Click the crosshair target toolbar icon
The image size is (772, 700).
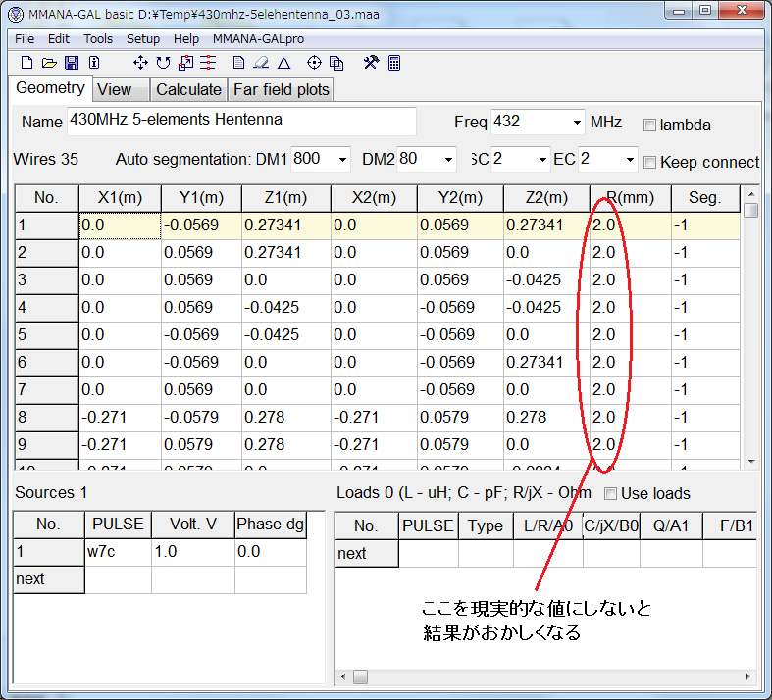click(315, 63)
